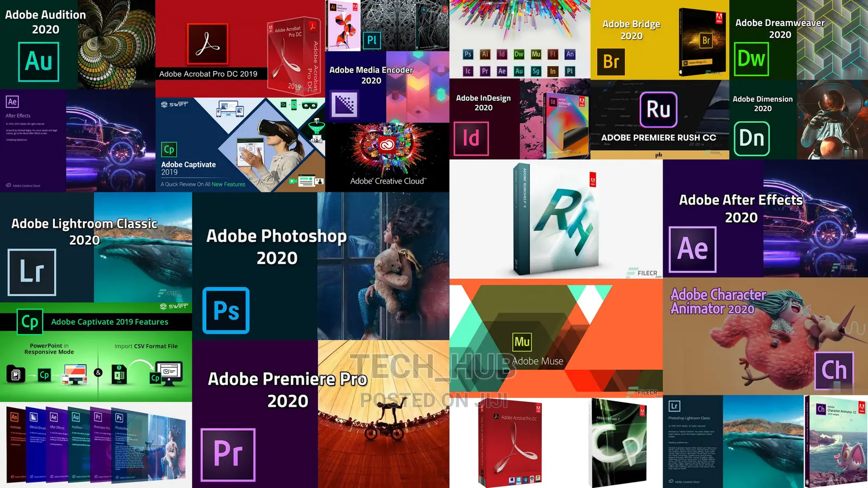The width and height of the screenshot is (868, 488).
Task: Click the Adobe Photoshop 2020 title
Action: (277, 247)
